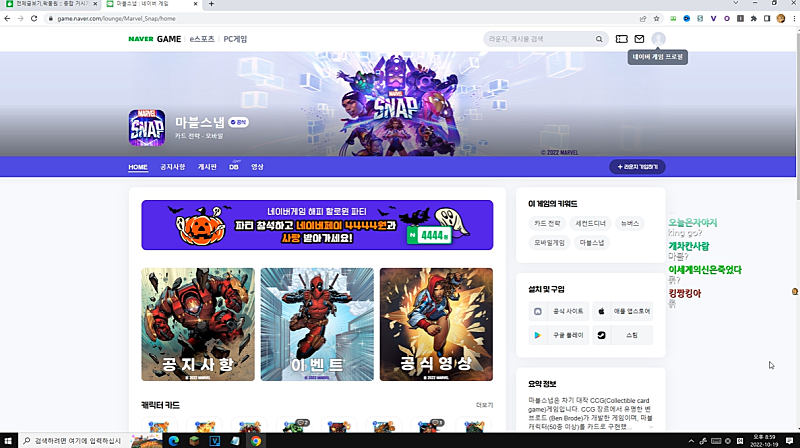The height and width of the screenshot is (448, 800).
Task: Open the 이벤트 Deadpool card thumbnail
Action: click(317, 325)
